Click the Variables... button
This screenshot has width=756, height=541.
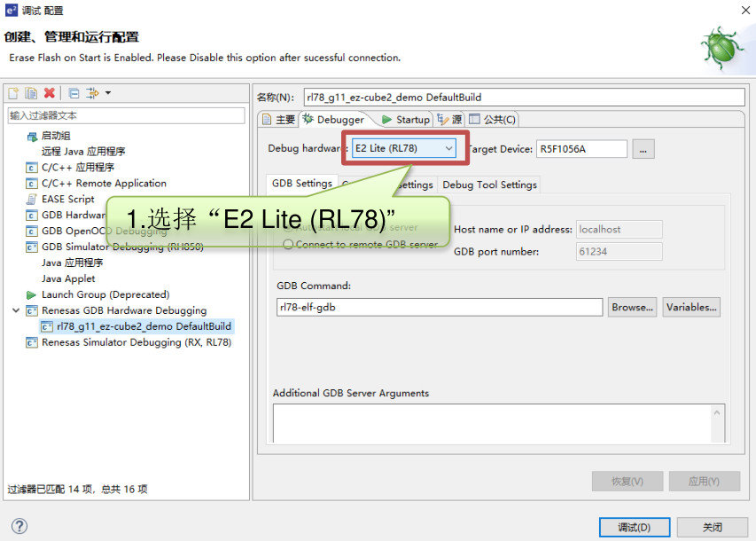click(691, 308)
